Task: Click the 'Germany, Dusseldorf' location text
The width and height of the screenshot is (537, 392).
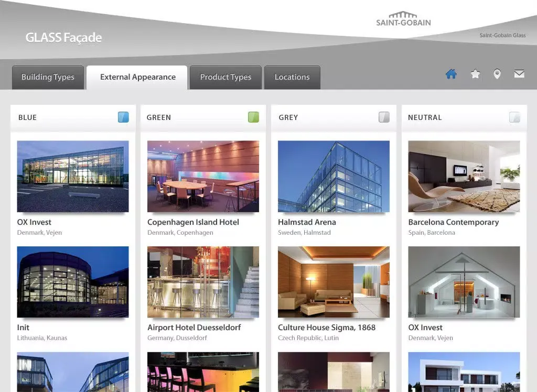Action: (x=177, y=338)
